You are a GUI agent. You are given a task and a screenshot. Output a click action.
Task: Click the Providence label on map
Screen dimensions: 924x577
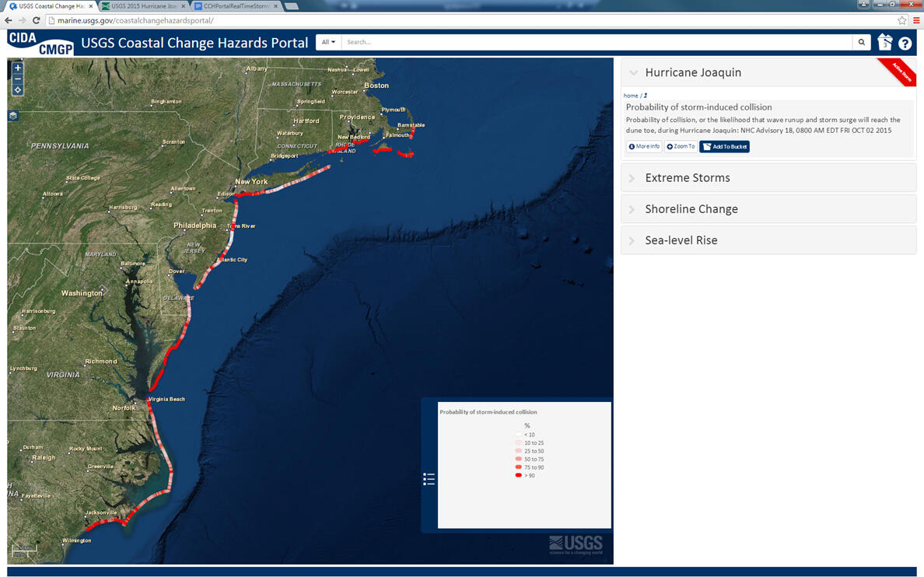tap(357, 117)
